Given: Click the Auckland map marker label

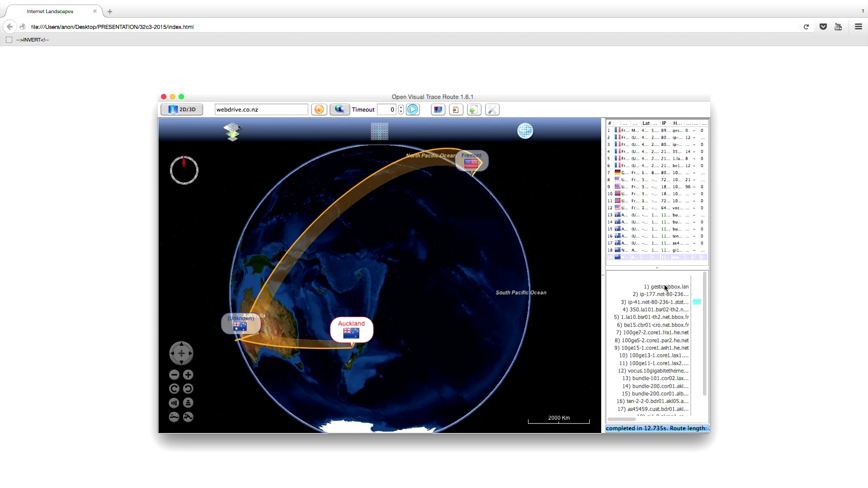Looking at the screenshot, I should (x=351, y=329).
